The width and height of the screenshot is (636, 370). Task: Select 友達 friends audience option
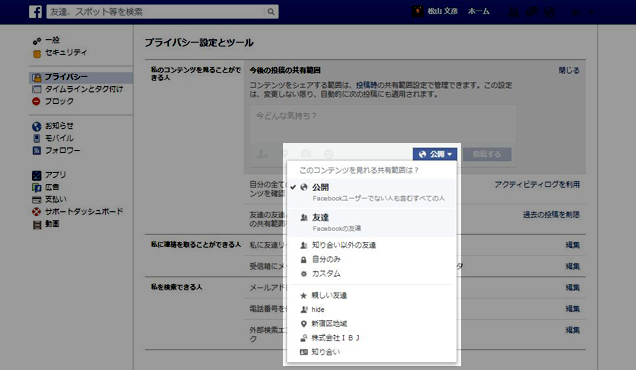(x=372, y=223)
